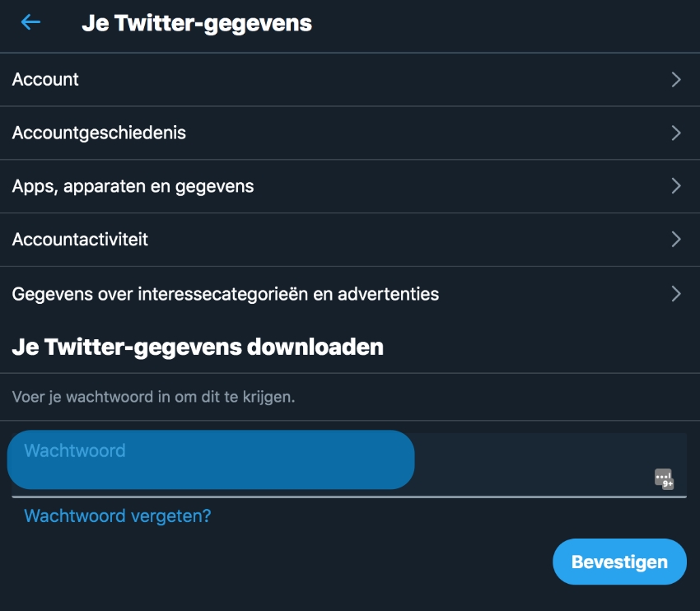Go back using the blue arrow
Image resolution: width=700 pixels, height=611 pixels.
(x=30, y=22)
